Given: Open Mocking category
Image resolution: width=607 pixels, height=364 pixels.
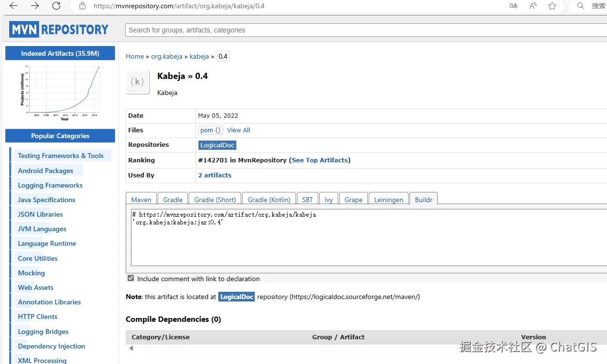Looking at the screenshot, I should [x=31, y=273].
